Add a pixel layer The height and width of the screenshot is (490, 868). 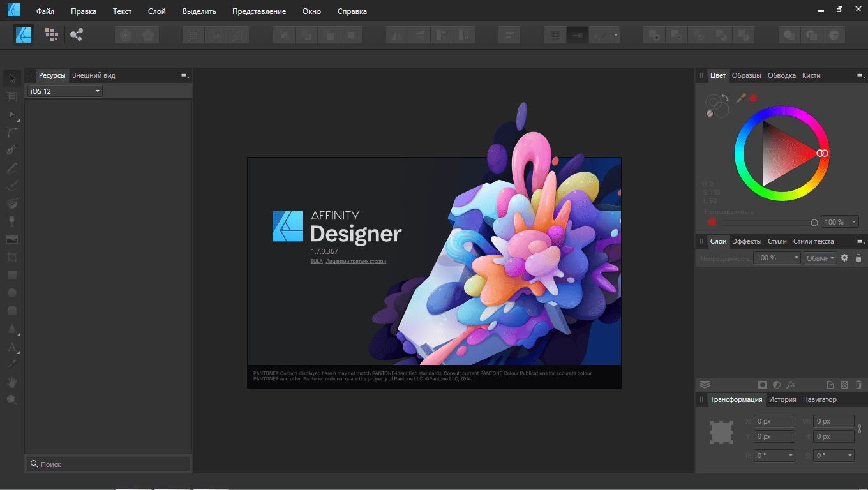[844, 385]
